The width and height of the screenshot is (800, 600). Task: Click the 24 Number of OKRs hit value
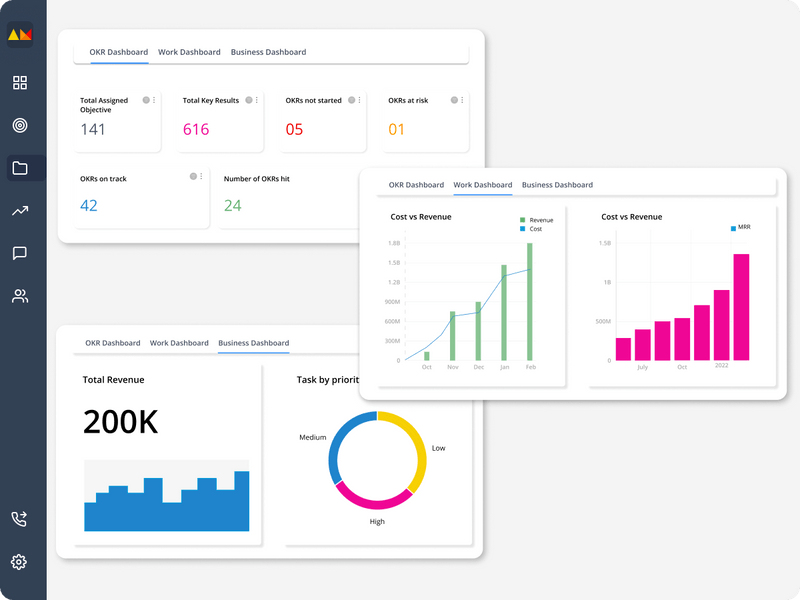233,206
